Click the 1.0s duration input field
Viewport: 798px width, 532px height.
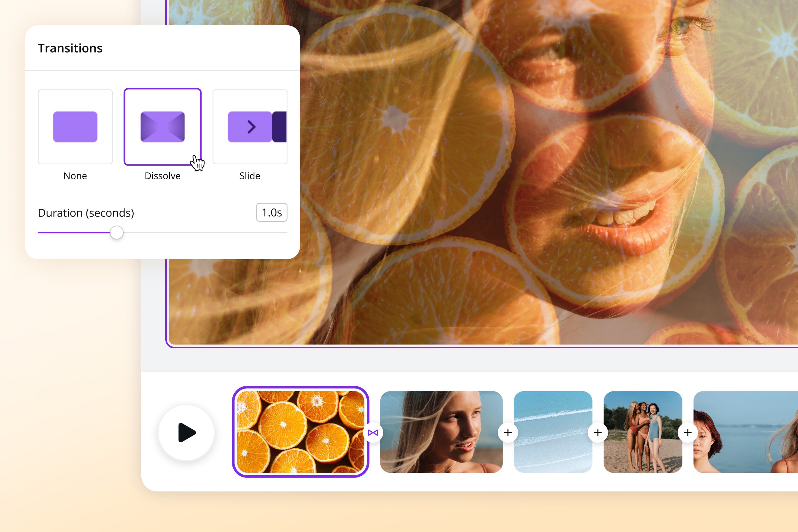(272, 212)
